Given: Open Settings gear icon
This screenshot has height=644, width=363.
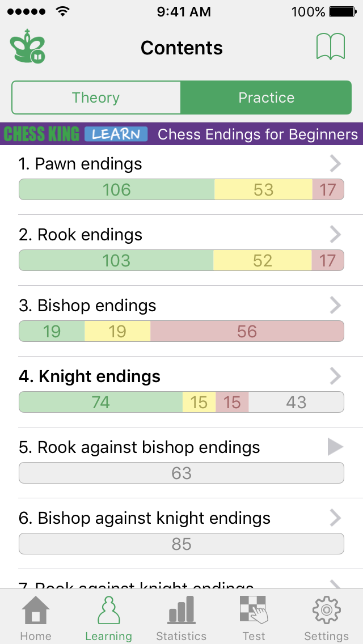Looking at the screenshot, I should (x=326, y=611).
